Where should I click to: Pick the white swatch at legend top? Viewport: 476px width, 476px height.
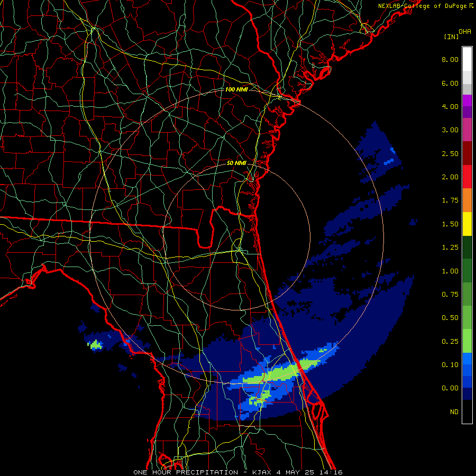tap(467, 59)
